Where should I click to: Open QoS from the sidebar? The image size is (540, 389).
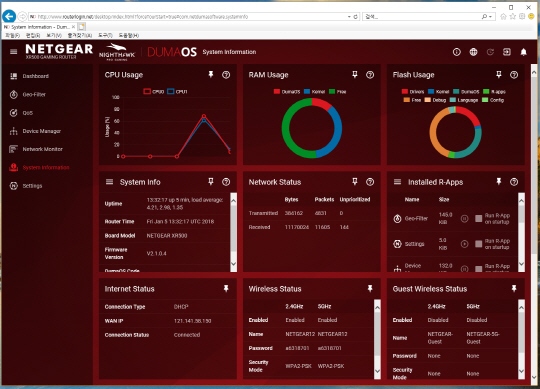pyautogui.click(x=21, y=113)
